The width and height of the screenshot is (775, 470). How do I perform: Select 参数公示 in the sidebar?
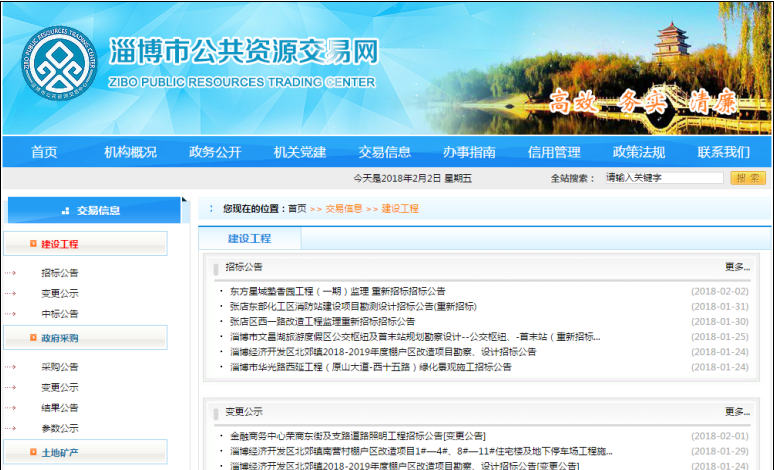tap(60, 428)
